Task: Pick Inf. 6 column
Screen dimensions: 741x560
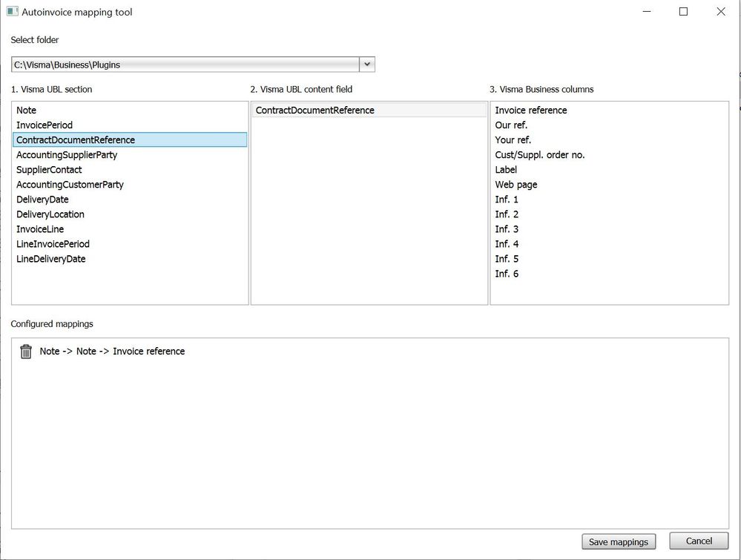Action: tap(609, 274)
